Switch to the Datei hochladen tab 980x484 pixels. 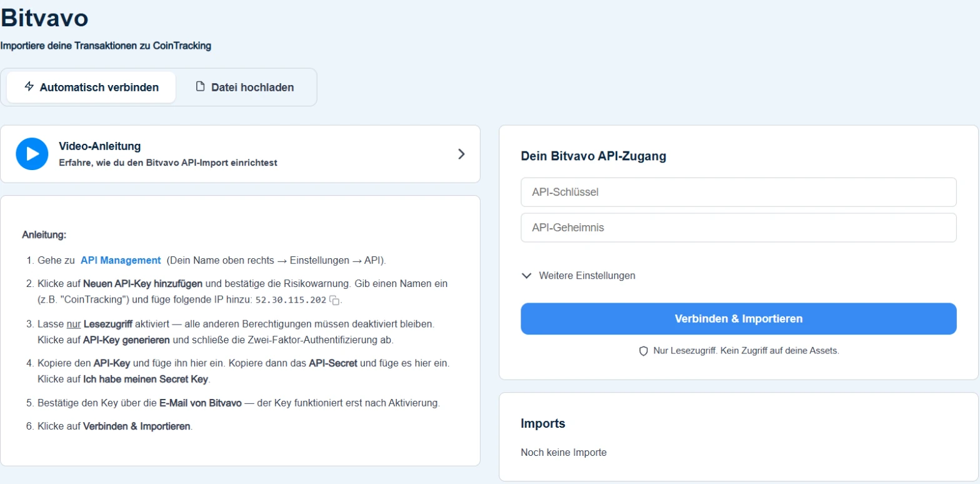[245, 87]
